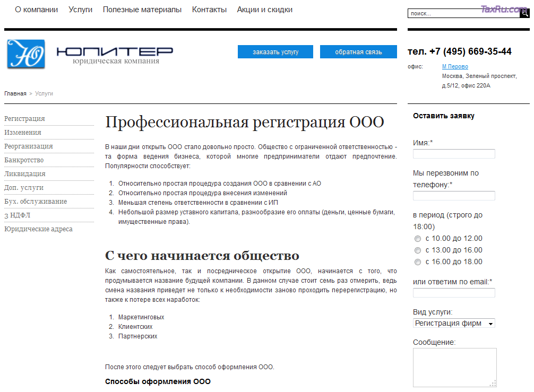Open 'Юридические адреса' sidebar link

pos(38,229)
